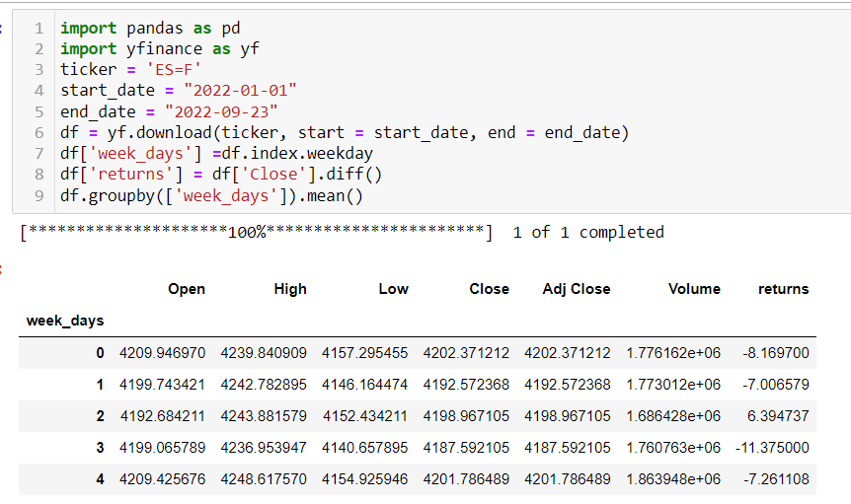The image size is (851, 504).
Task: Click the Adj Close column header
Action: pos(577,289)
